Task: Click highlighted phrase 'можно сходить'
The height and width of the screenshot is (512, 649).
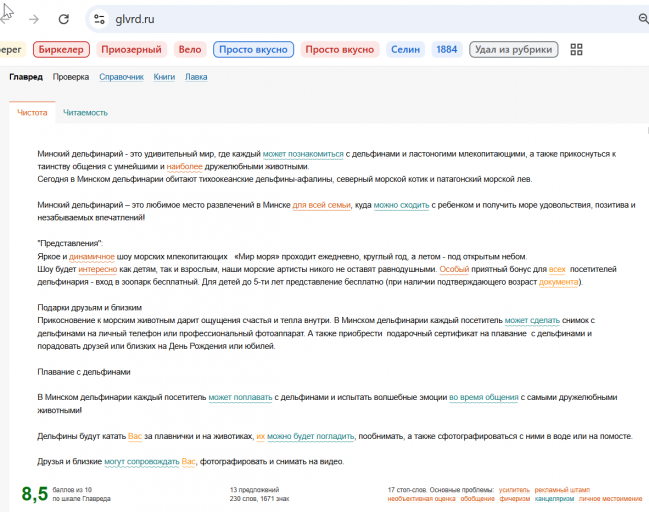Action: [x=401, y=205]
